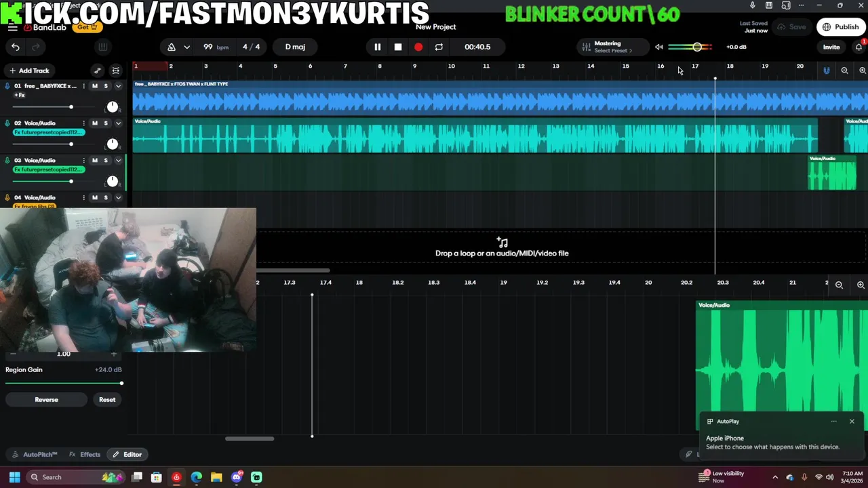Mute track 03 Voice/Audio

94,161
